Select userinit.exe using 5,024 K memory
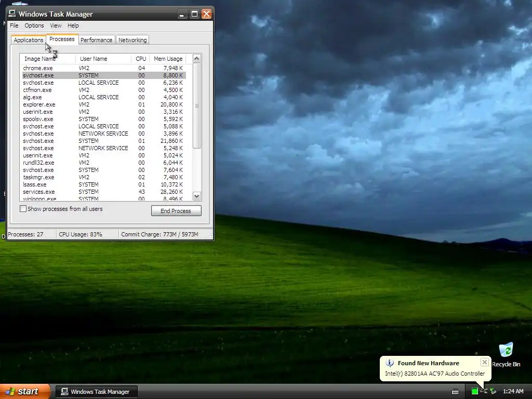 (104, 155)
